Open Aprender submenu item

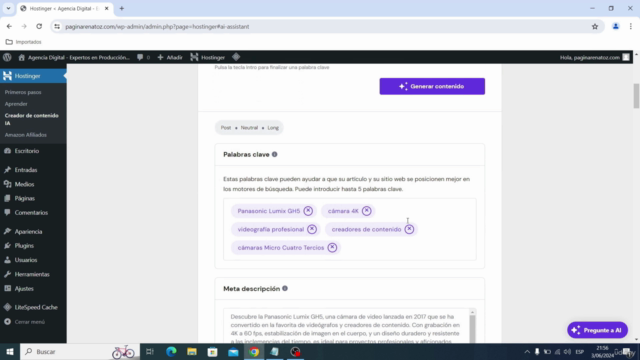click(16, 104)
